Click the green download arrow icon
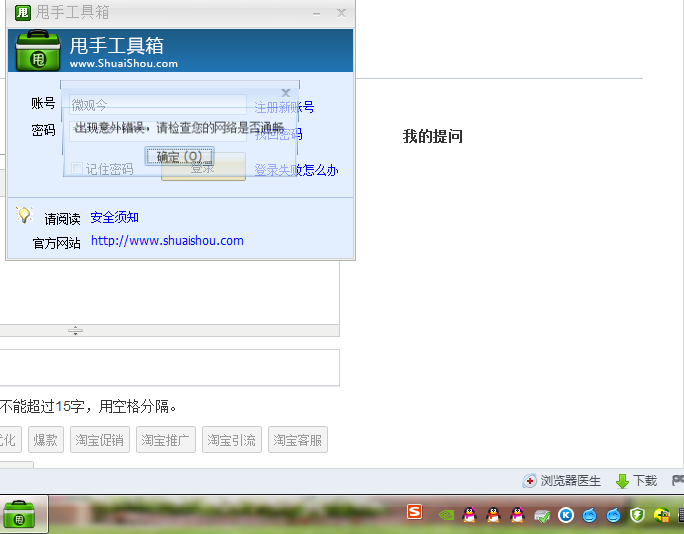684x534 pixels. click(x=622, y=481)
